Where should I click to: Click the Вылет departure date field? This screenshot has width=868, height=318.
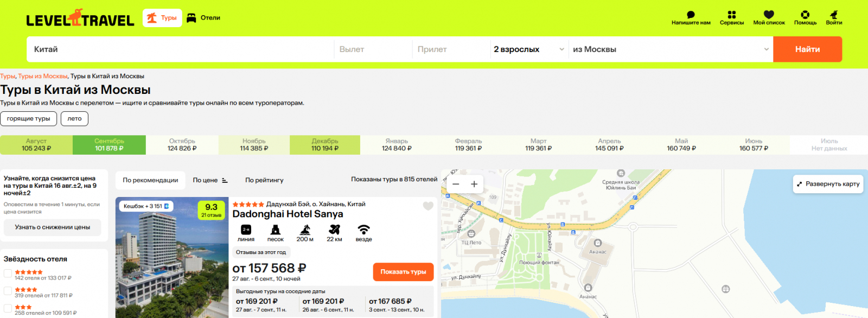[373, 49]
